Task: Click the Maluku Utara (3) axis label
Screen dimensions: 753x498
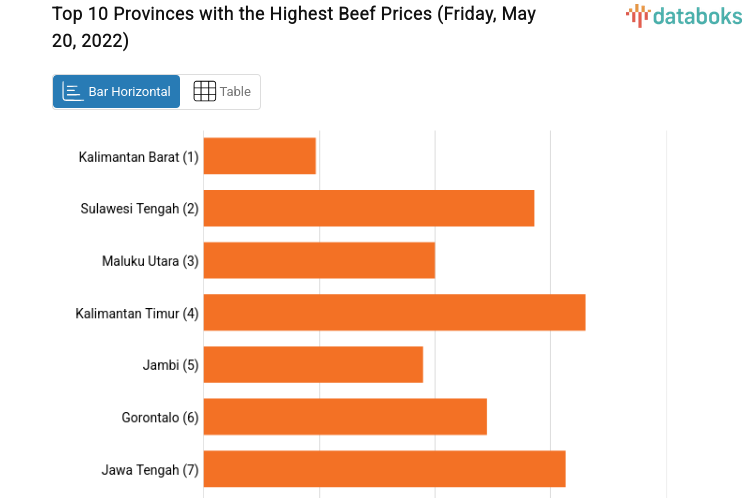Action: 150,261
